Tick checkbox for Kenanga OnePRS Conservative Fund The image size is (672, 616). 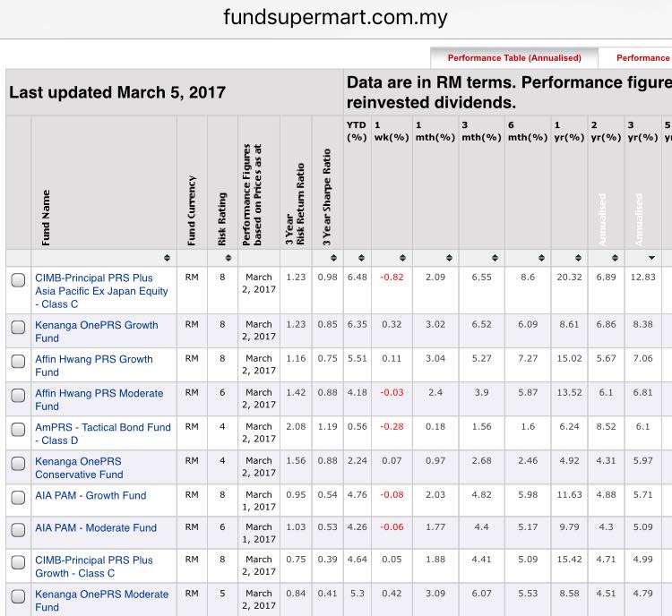tap(18, 463)
